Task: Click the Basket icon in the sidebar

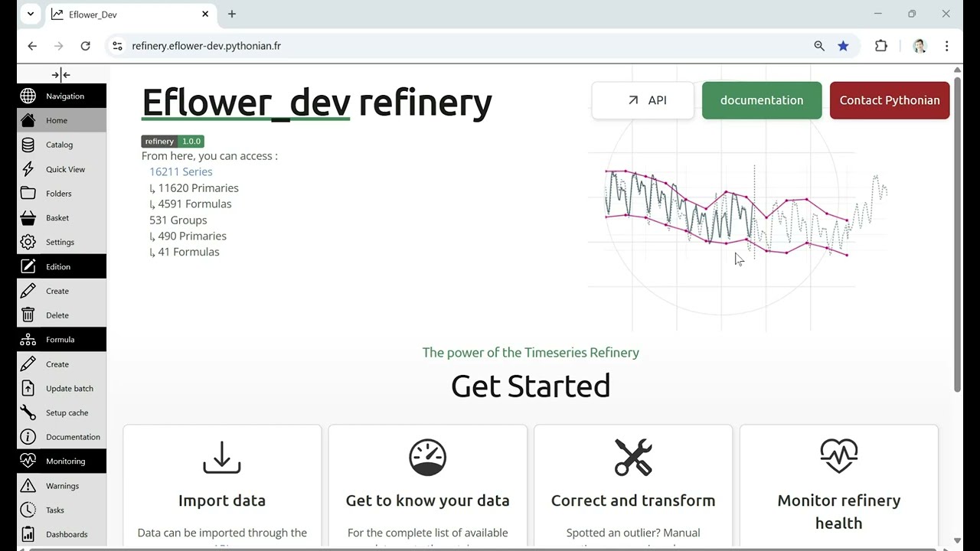Action: click(x=28, y=217)
